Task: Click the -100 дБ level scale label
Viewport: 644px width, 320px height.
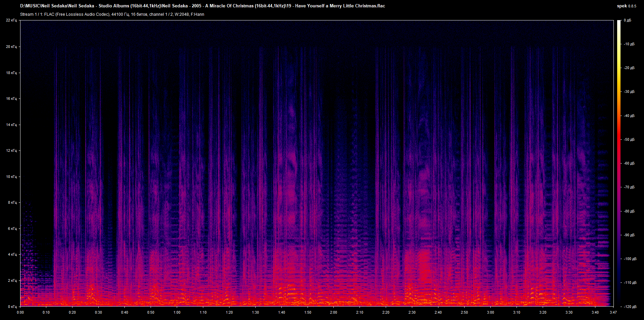Action: tap(630, 259)
